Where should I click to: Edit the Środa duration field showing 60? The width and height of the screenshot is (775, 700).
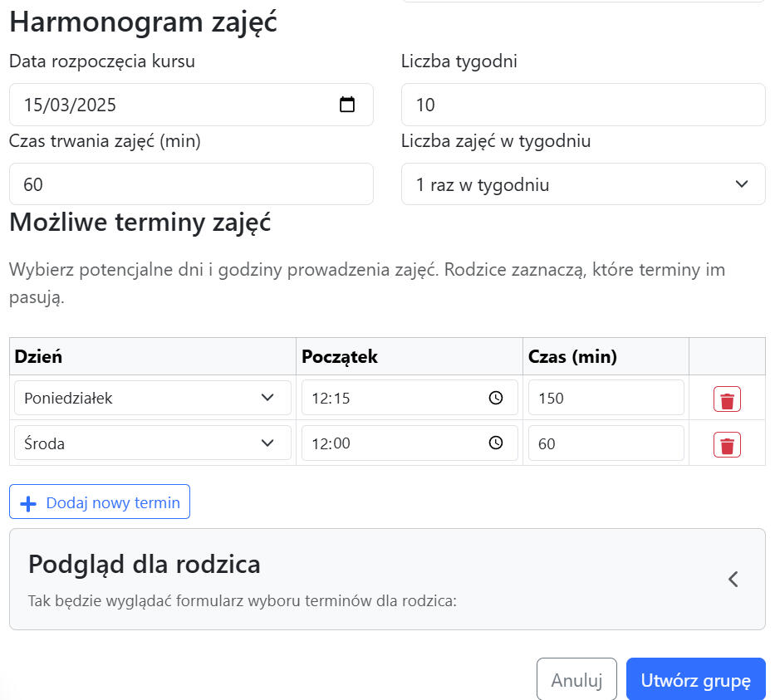606,443
